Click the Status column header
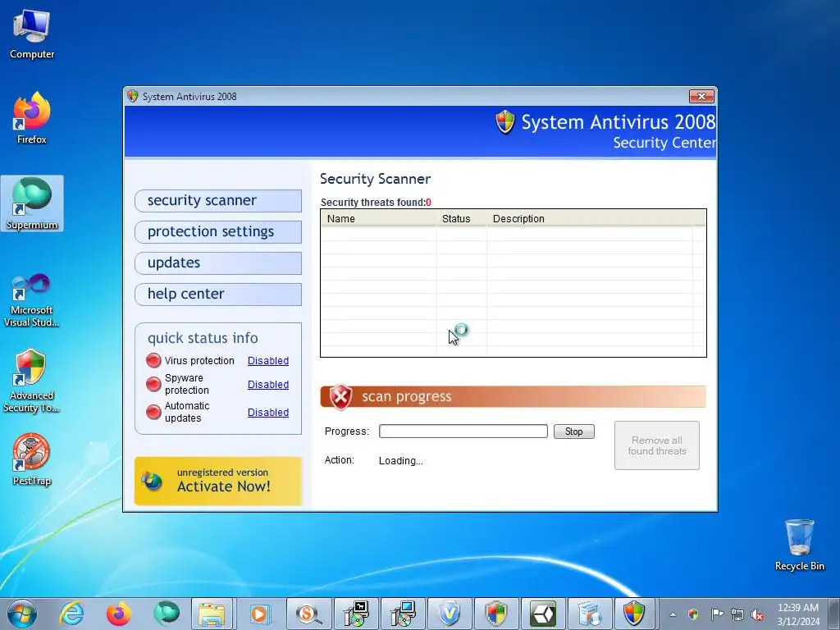The width and height of the screenshot is (840, 630). (x=461, y=218)
